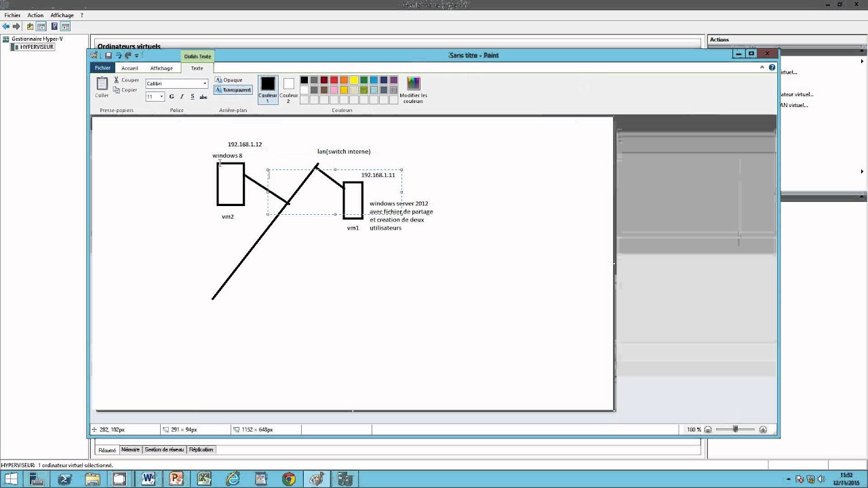Open Paint help question mark icon

[772, 68]
